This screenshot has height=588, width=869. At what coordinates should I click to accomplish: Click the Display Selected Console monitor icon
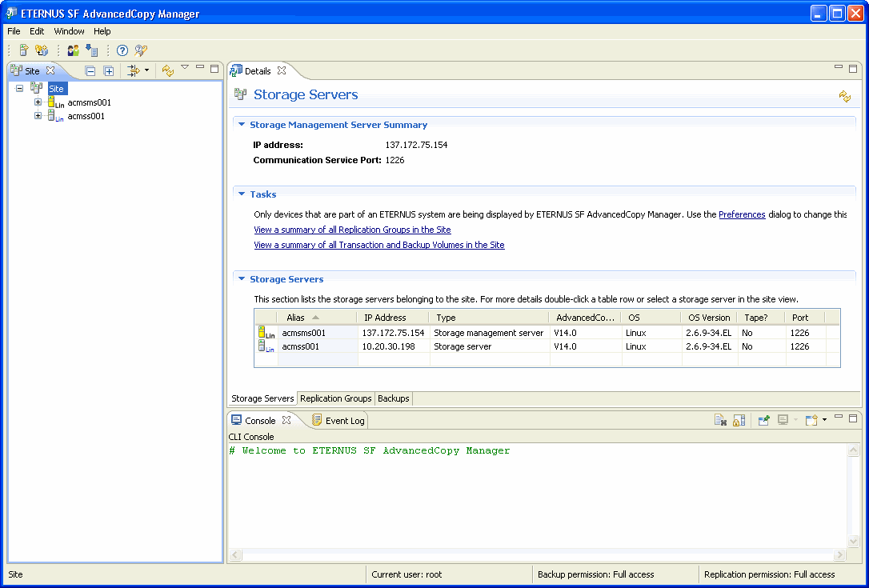[x=783, y=421]
